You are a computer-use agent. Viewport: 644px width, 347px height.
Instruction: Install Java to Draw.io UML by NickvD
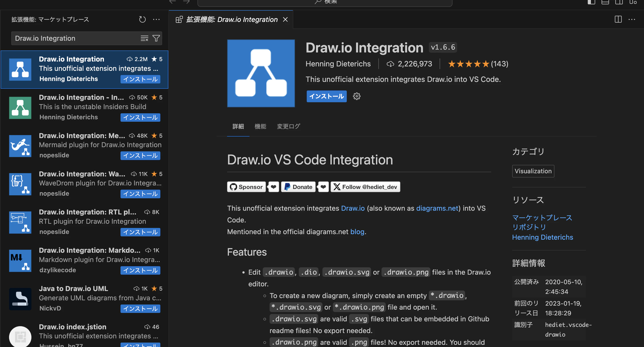tap(140, 309)
